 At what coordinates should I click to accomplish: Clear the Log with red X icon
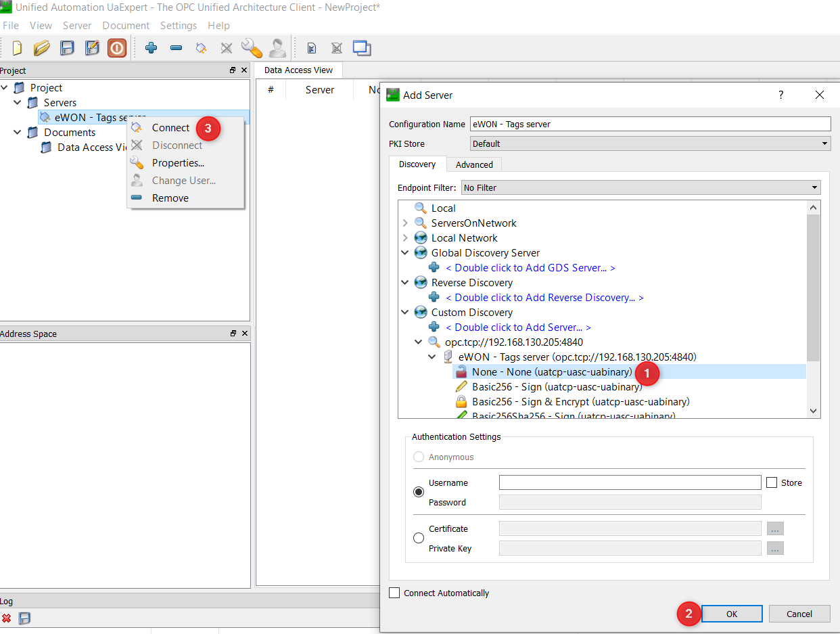click(x=7, y=618)
